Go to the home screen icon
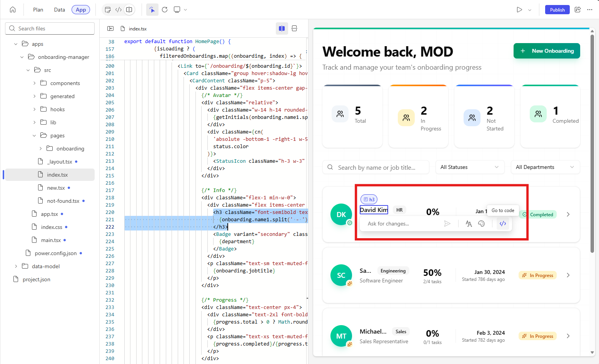 (13, 10)
